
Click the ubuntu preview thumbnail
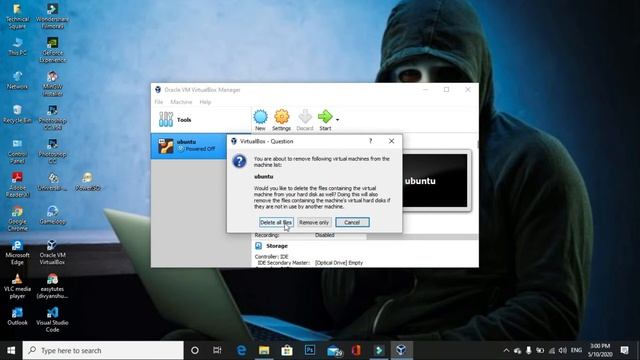coord(435,181)
